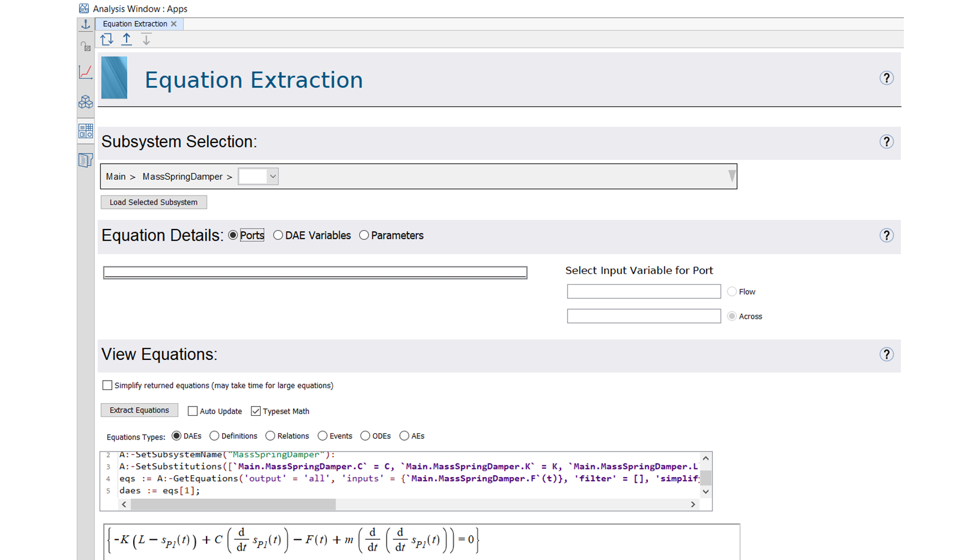Select ODEs equation type
980x560 pixels.
[365, 436]
